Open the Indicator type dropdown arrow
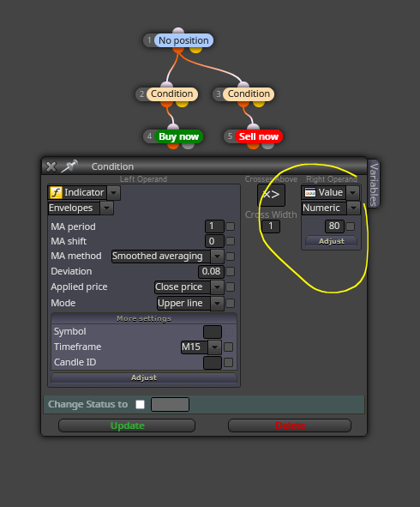The width and height of the screenshot is (420, 507). tap(113, 193)
